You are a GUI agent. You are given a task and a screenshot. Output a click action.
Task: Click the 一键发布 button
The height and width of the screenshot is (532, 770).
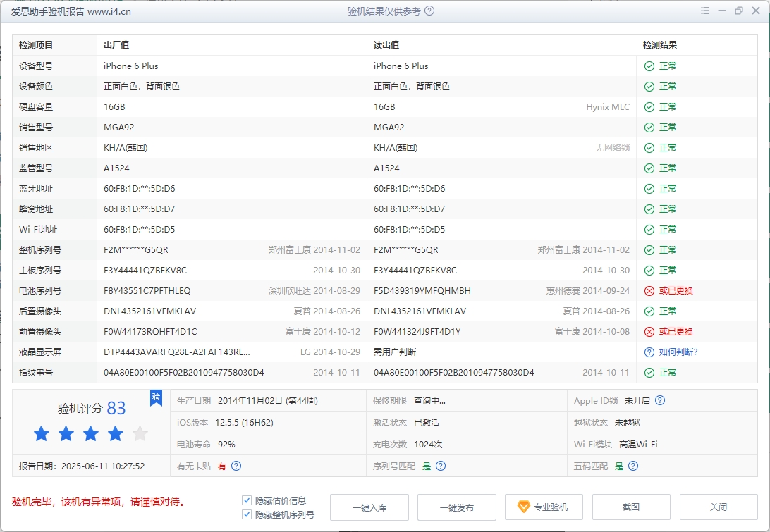457,507
